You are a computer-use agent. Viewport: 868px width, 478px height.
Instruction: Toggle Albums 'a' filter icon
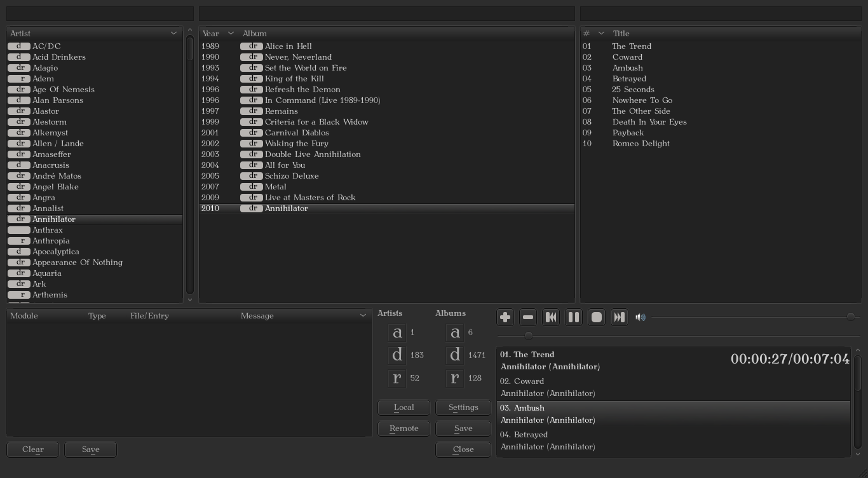(x=455, y=332)
